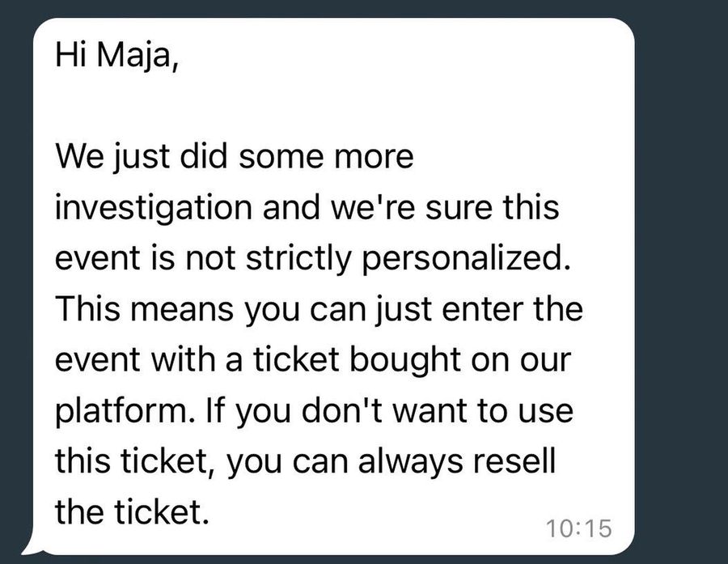Click the phrase "the ticket." on last line

click(x=133, y=512)
